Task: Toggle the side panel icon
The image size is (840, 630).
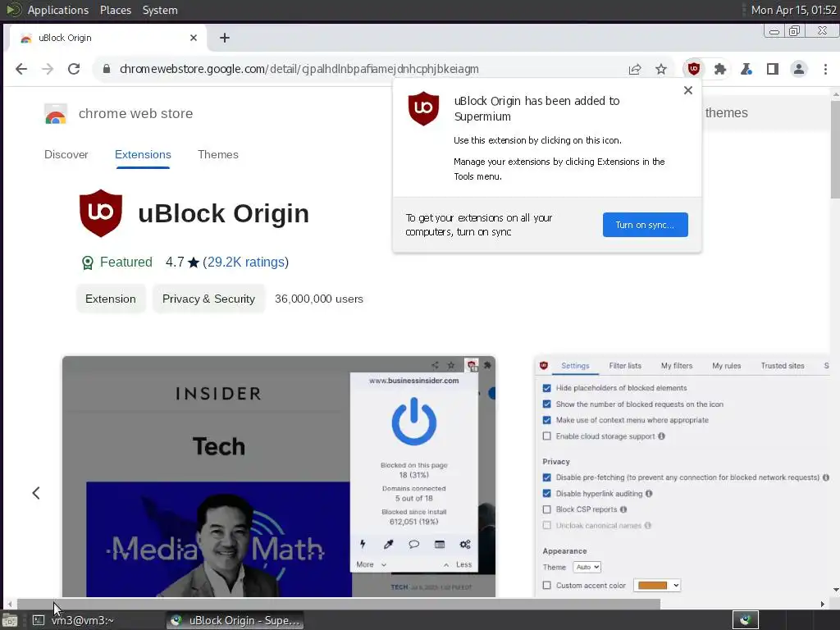Action: click(x=773, y=69)
